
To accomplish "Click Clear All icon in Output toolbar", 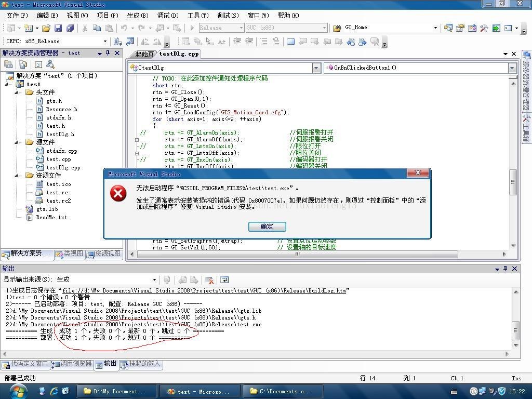I will [209, 280].
